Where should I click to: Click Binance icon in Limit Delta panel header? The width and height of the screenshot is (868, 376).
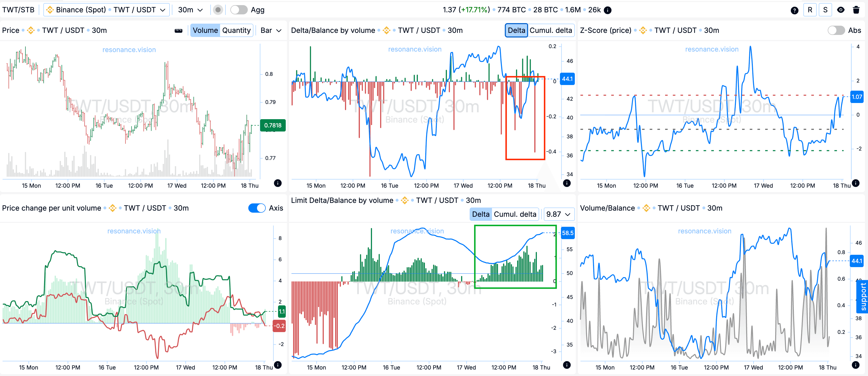click(405, 201)
